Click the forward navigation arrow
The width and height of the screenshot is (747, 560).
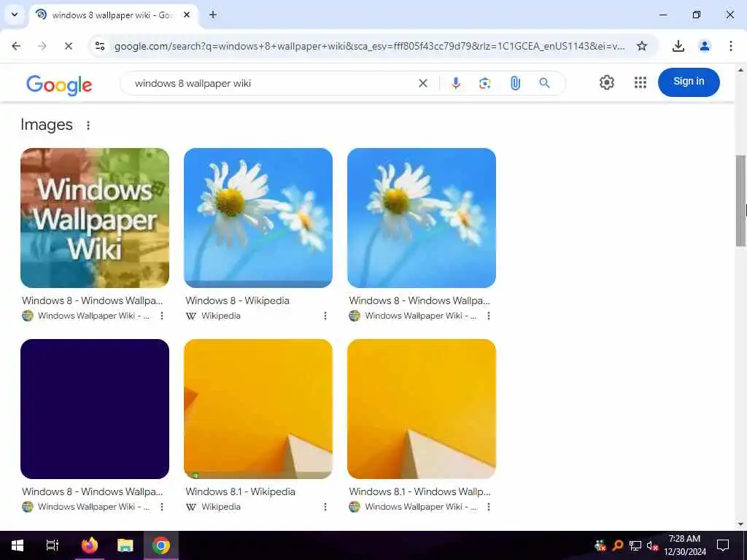click(x=42, y=46)
